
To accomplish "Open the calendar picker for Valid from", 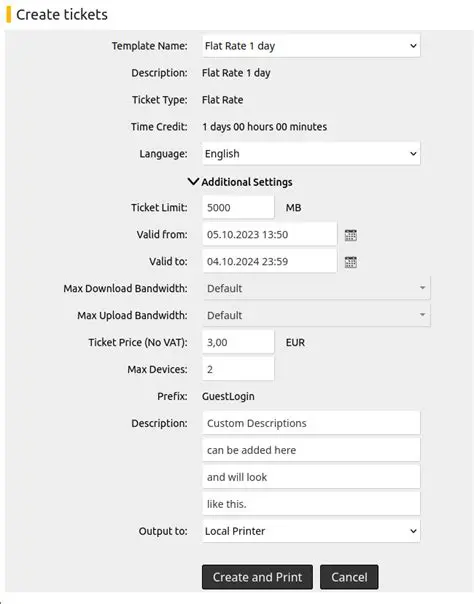I will coord(350,235).
